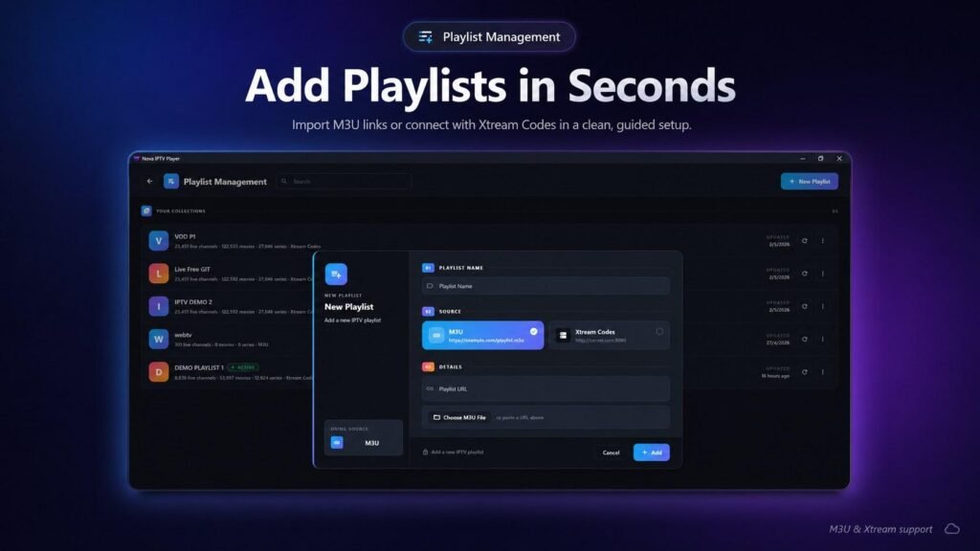Select the DEMO PLAYLIST 1 name
Screen dimensions: 980x551
click(199, 367)
